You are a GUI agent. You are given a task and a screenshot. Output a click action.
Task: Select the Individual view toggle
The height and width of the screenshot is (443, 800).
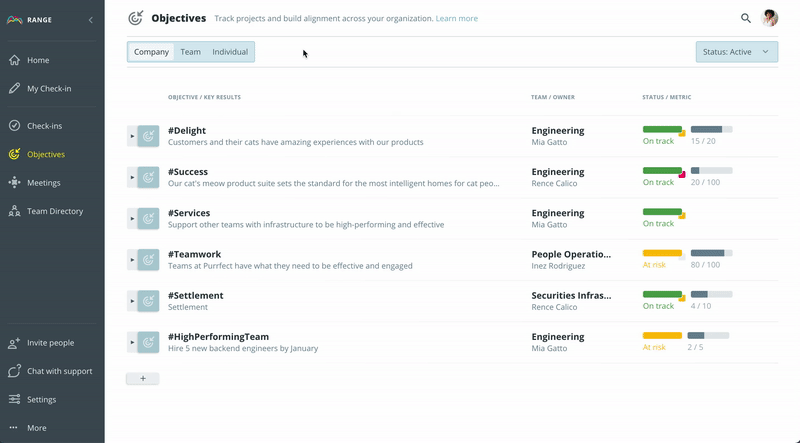[230, 52]
